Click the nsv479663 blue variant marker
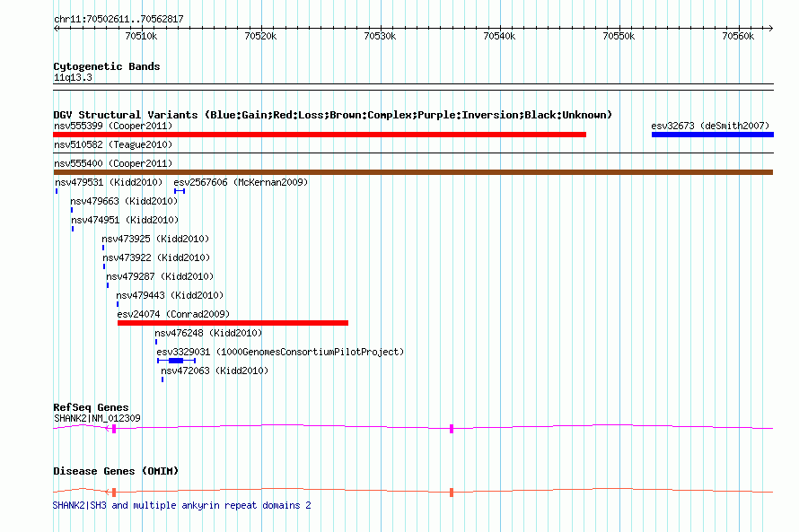 [x=72, y=210]
